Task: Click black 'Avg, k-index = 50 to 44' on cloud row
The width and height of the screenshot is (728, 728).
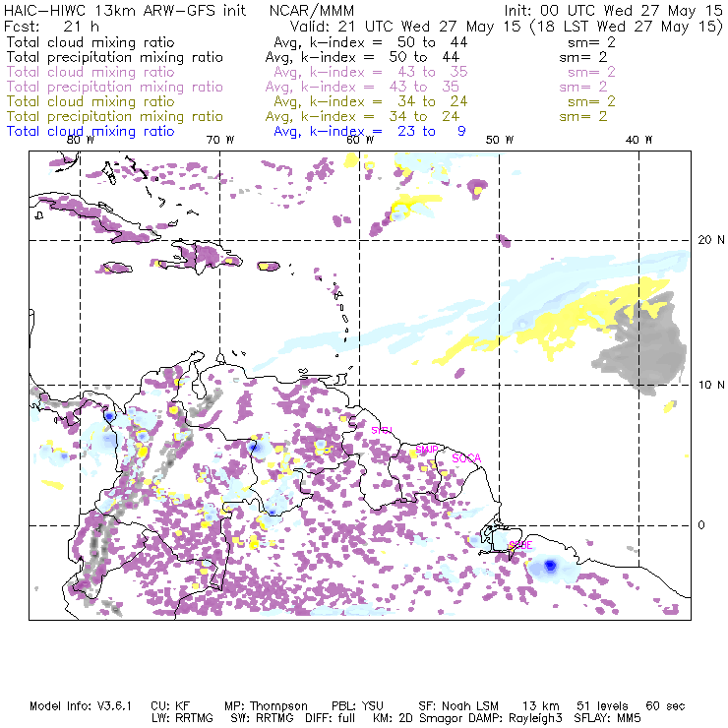Action: click(371, 42)
